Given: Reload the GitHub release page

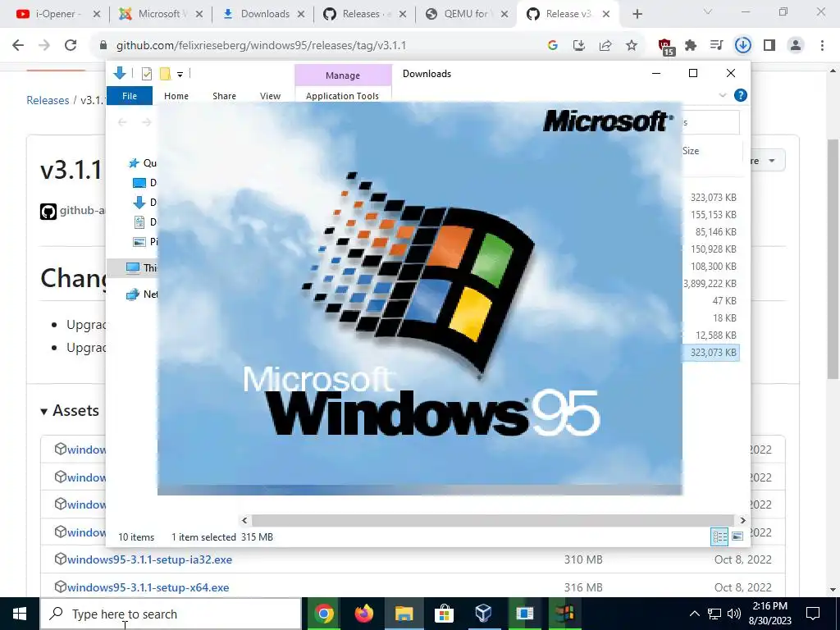Looking at the screenshot, I should 71,46.
